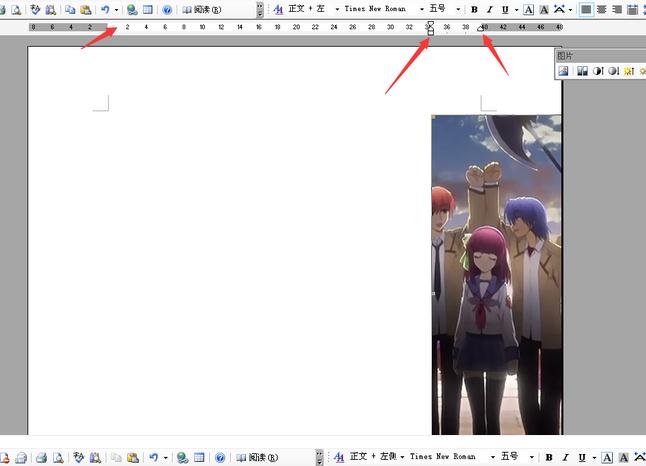646x466 pixels.
Task: Insert table from the top toolbar
Action: 147,9
